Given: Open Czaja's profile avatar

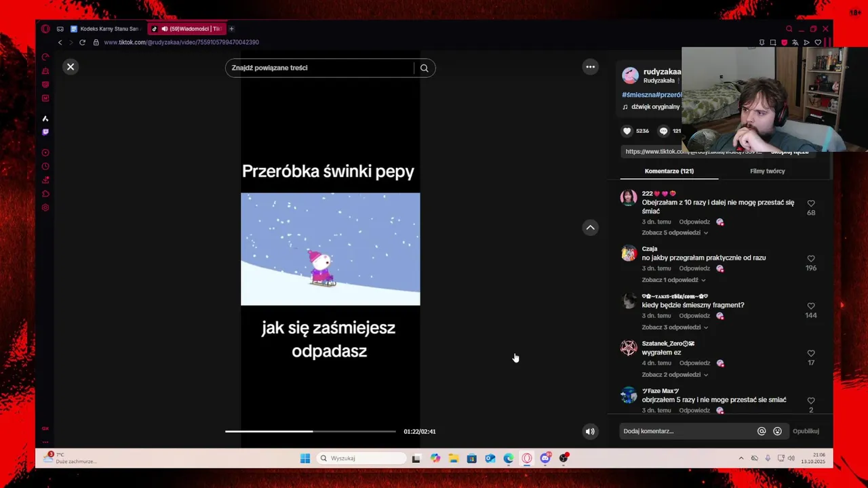Looking at the screenshot, I should coord(629,253).
